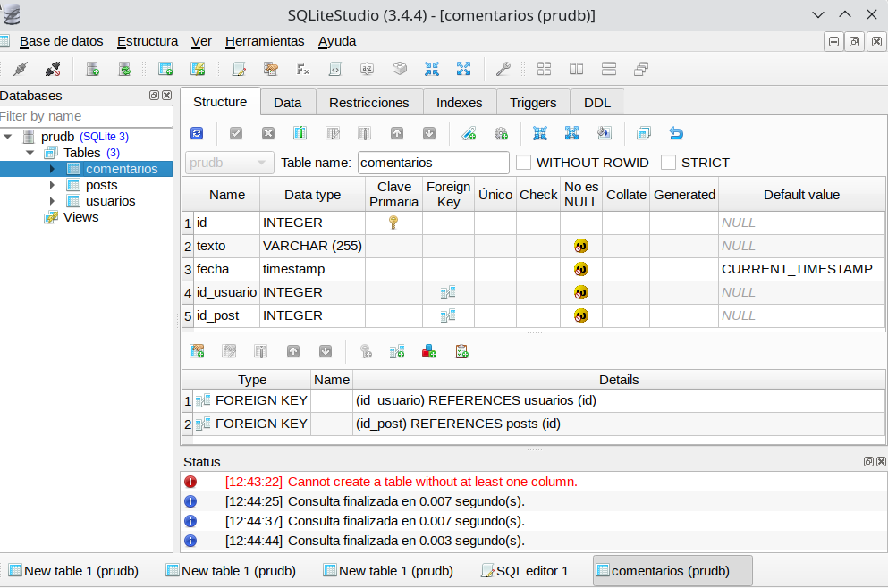This screenshot has height=588, width=888.
Task: Click the blue refresh structure icon
Action: tap(197, 133)
